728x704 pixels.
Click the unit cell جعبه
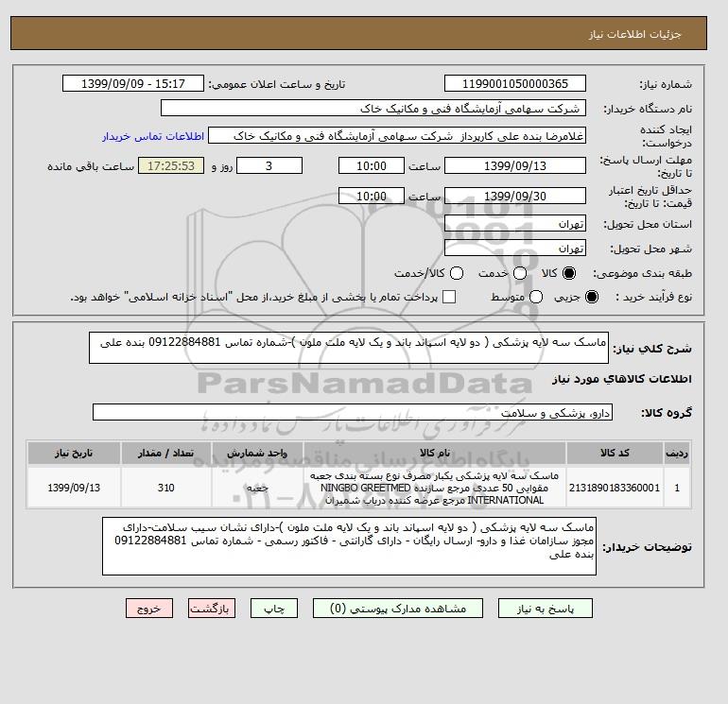pos(257,488)
